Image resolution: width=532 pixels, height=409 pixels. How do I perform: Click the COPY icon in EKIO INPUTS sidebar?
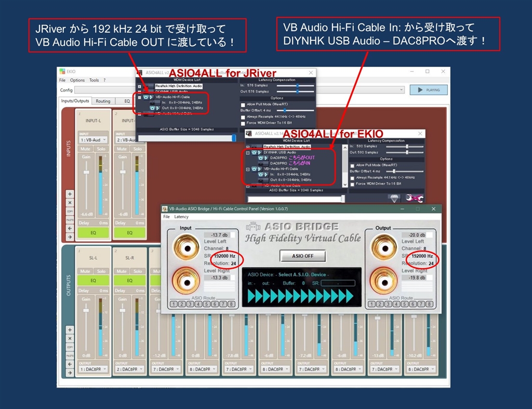point(70,211)
